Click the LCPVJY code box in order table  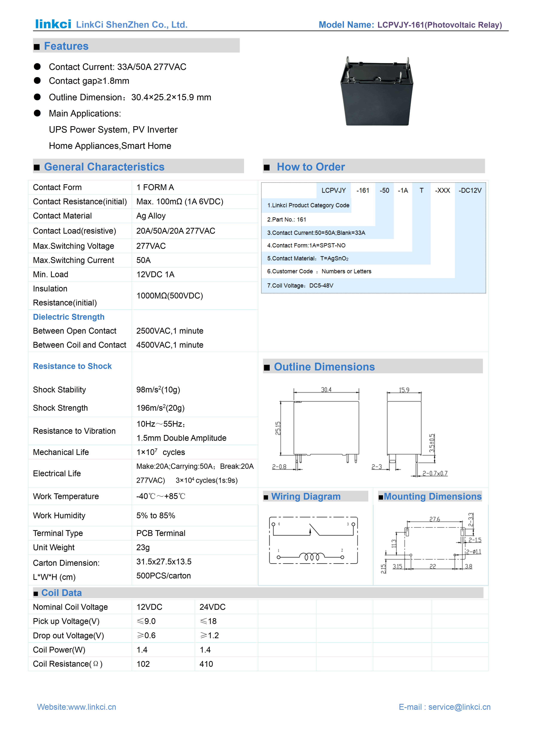click(x=333, y=190)
